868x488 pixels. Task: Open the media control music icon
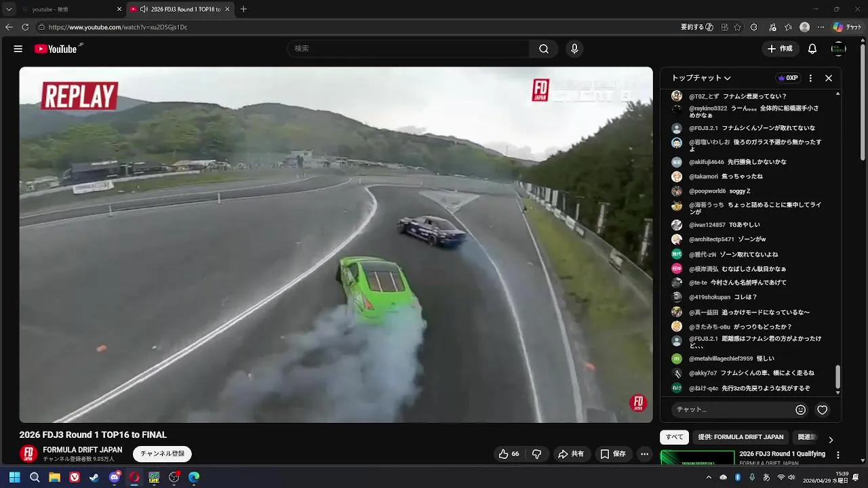(x=772, y=27)
